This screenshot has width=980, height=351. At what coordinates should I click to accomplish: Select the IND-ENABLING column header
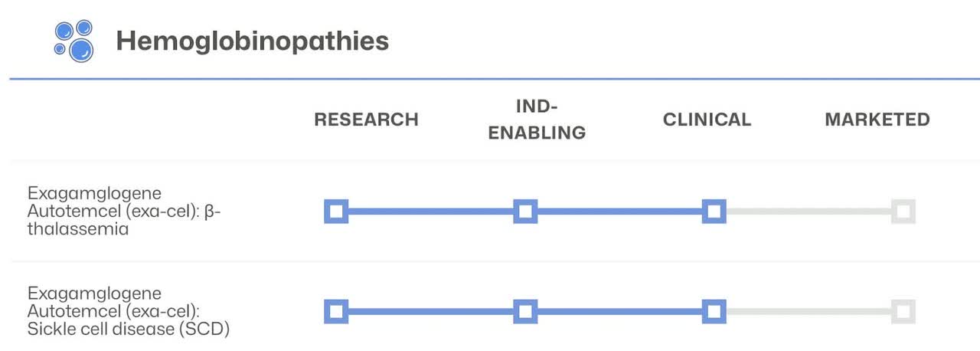pos(537,119)
